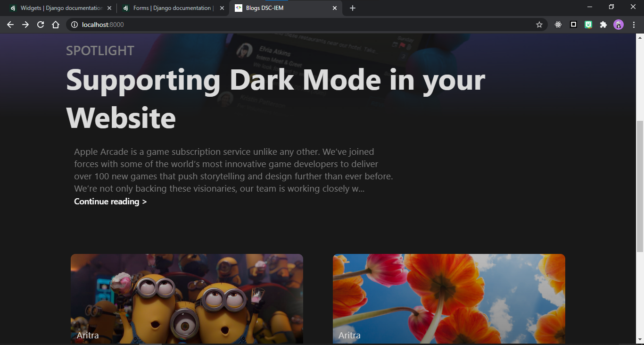Viewport: 644px width, 345px height.
Task: Close the Widgets Django documentation tab
Action: click(109, 8)
